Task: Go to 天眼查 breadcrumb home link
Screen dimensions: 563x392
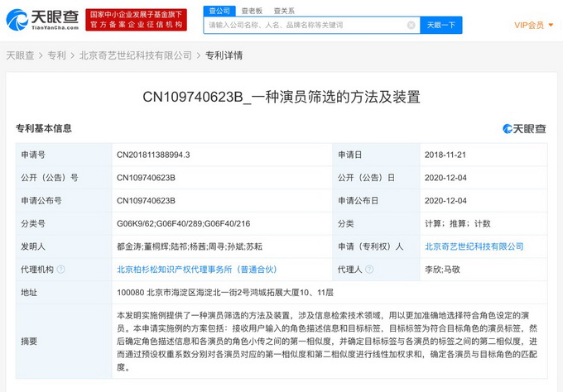Action: 20,55
